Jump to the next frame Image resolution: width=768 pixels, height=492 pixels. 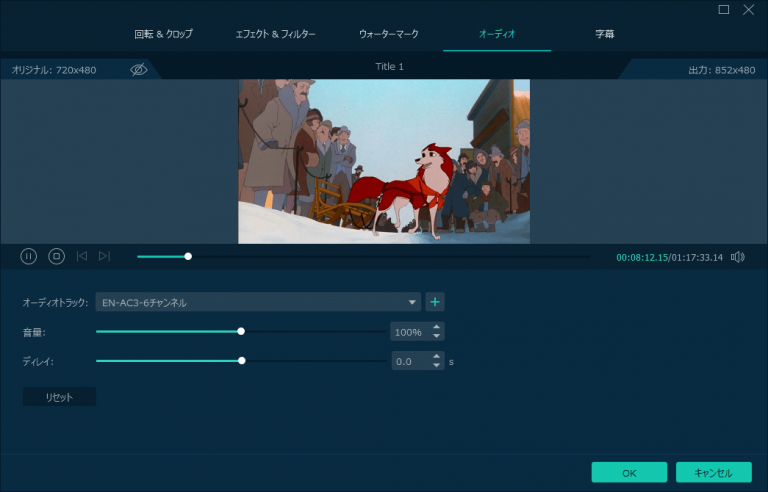point(104,257)
